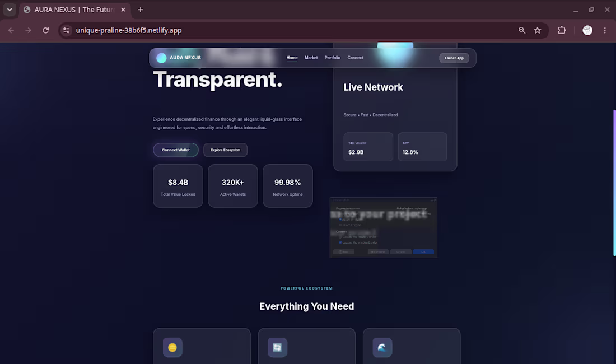Screen dimensions: 616x364
Task: Select the Portfolio nav item
Action: [x=332, y=58]
